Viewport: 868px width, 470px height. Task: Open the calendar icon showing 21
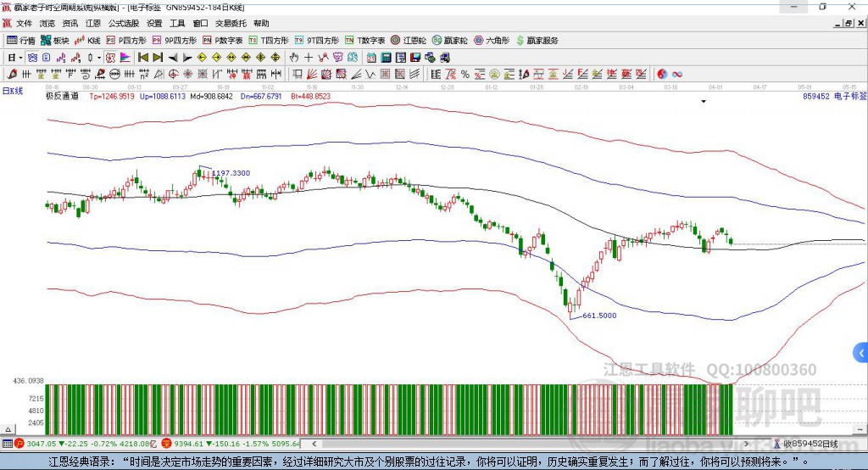tap(371, 58)
